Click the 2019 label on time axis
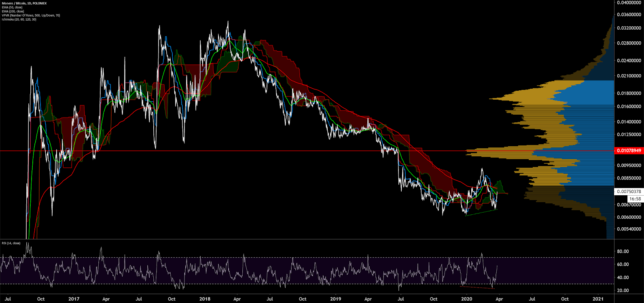This screenshot has height=303, width=644. tap(335, 299)
